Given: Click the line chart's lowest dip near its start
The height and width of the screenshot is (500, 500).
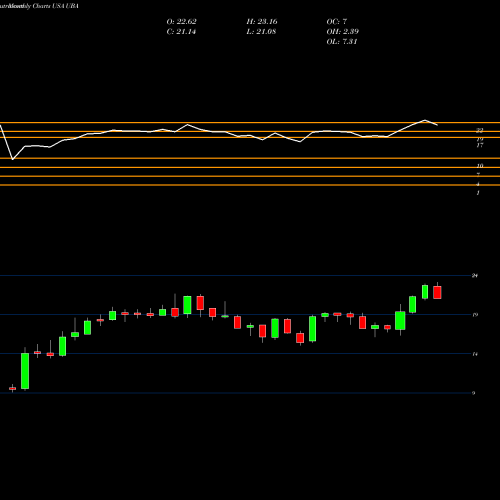Looking at the screenshot, I should 13,159.
